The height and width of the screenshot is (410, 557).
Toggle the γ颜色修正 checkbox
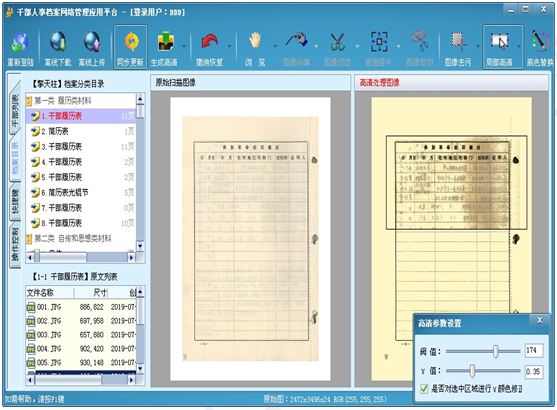point(424,389)
